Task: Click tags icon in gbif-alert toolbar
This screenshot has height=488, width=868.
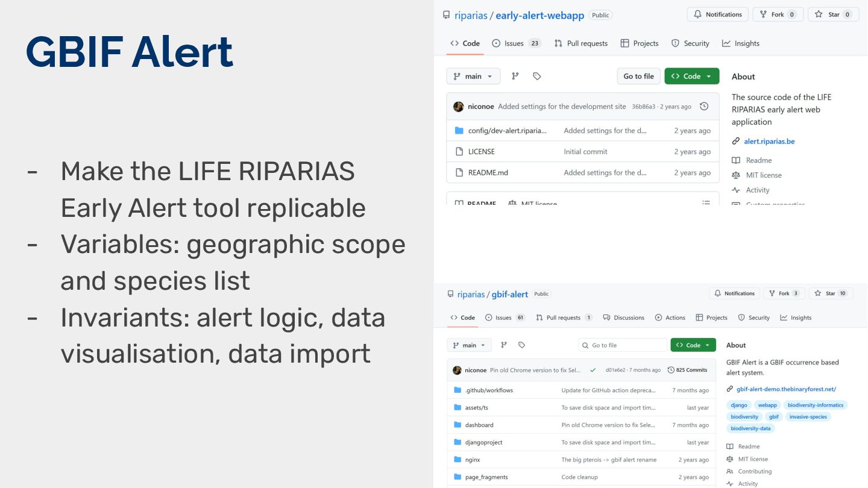Action: pos(522,345)
